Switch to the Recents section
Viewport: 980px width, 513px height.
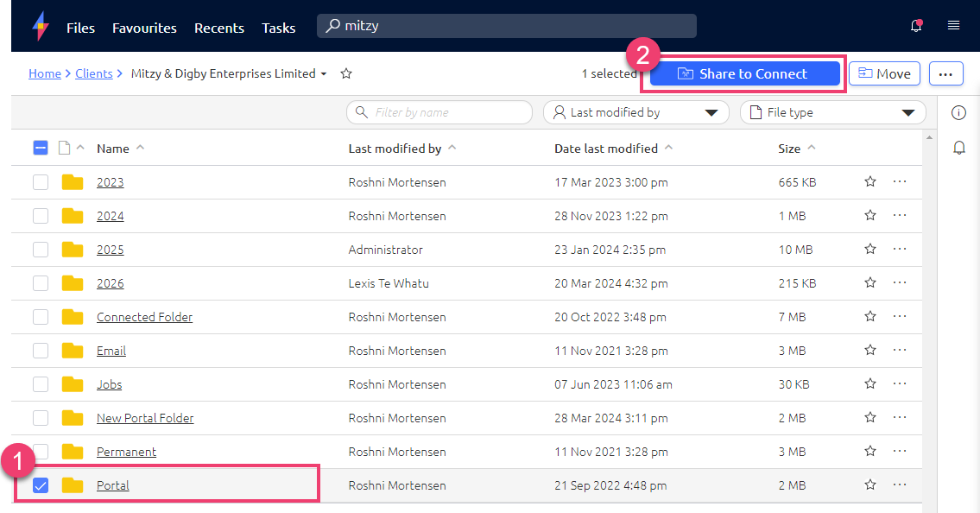click(218, 27)
